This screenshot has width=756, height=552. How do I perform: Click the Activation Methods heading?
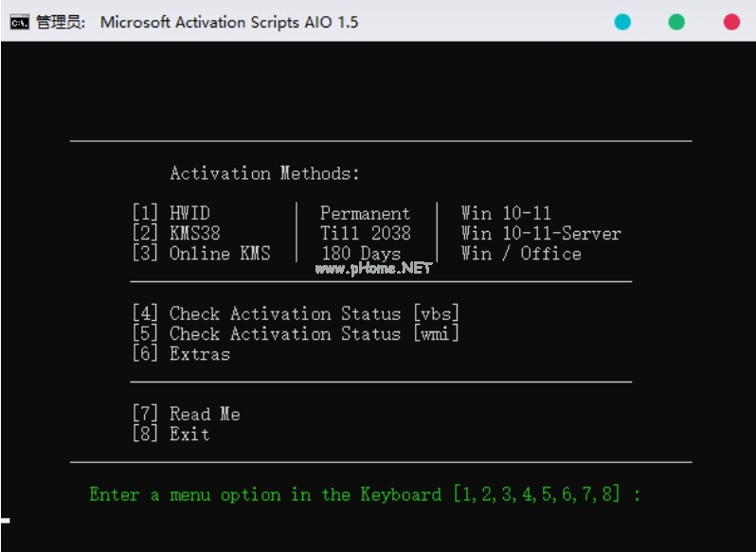(x=264, y=173)
